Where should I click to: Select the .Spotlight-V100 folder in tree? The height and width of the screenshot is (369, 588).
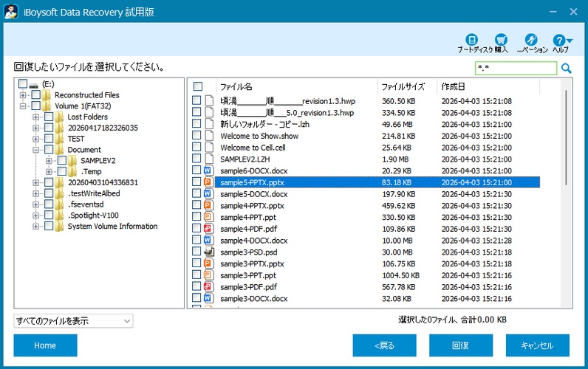(93, 215)
